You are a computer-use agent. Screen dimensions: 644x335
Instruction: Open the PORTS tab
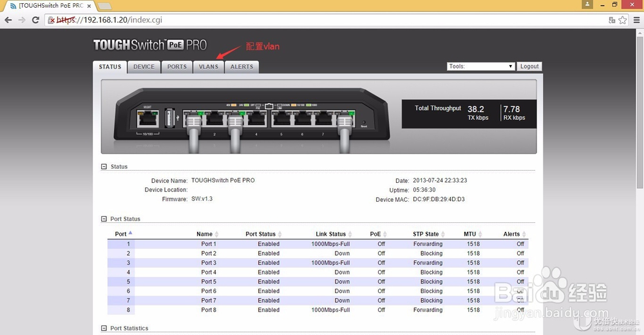coord(177,66)
